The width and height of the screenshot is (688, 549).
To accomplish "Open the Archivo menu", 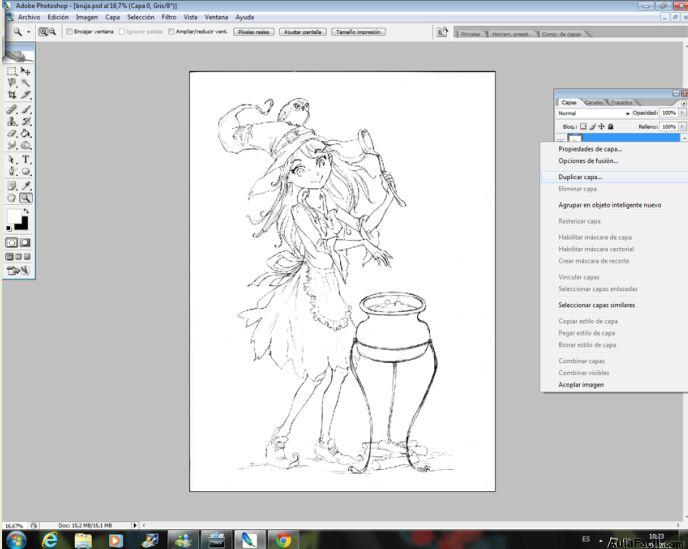I will click(x=29, y=17).
